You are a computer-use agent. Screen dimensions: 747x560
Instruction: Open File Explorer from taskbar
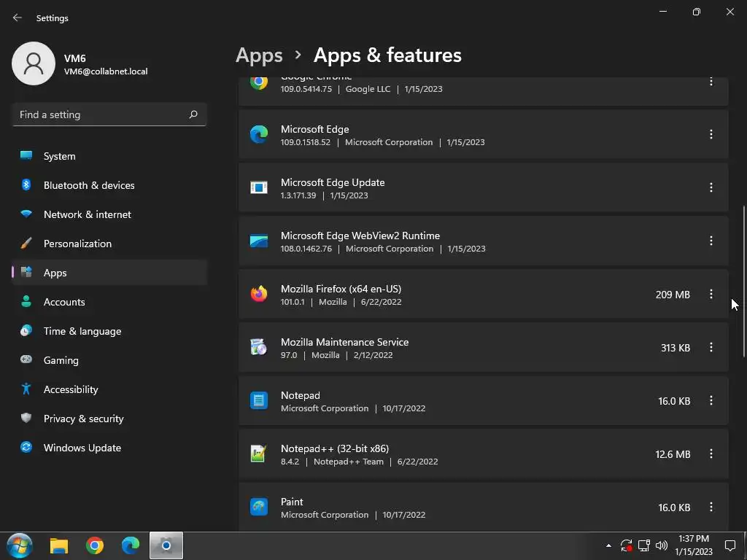[59, 545]
